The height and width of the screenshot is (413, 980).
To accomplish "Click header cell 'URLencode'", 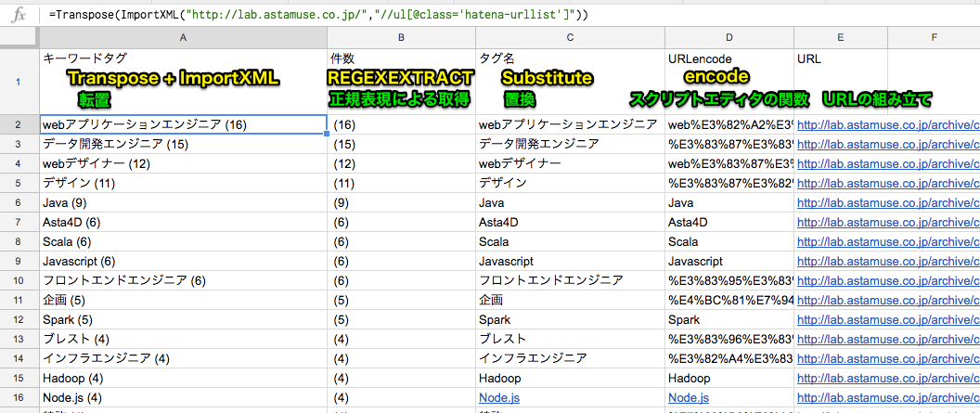I will 729,82.
